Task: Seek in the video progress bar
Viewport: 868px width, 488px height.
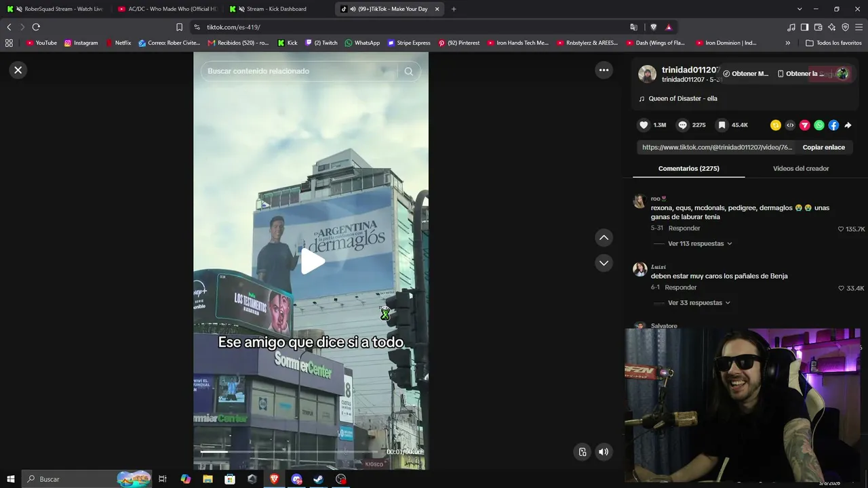Action: pos(290,451)
